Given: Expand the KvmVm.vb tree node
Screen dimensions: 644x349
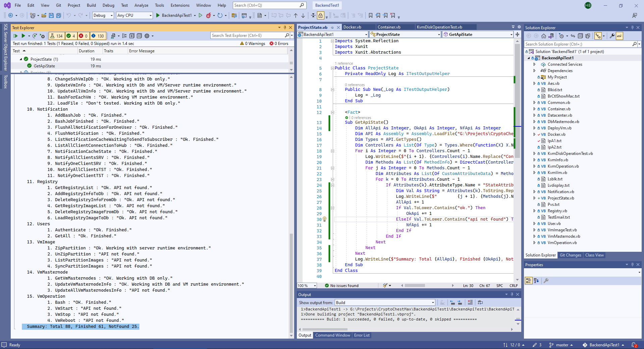Looking at the screenshot, I should click(534, 173).
